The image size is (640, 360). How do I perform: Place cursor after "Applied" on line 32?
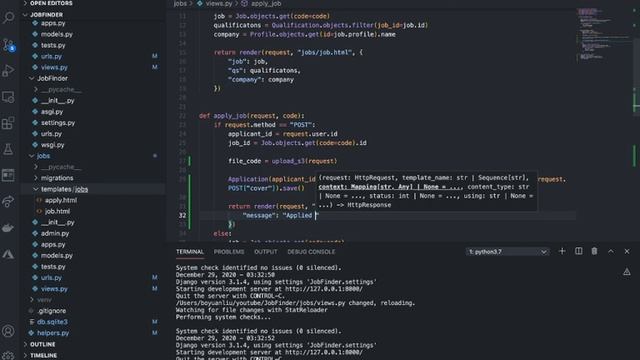point(313,216)
